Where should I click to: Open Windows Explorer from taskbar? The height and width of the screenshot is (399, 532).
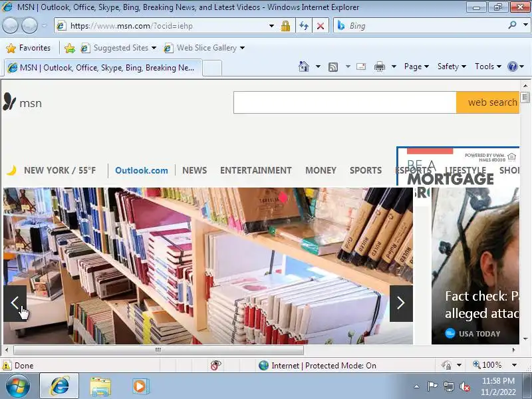[x=100, y=386]
